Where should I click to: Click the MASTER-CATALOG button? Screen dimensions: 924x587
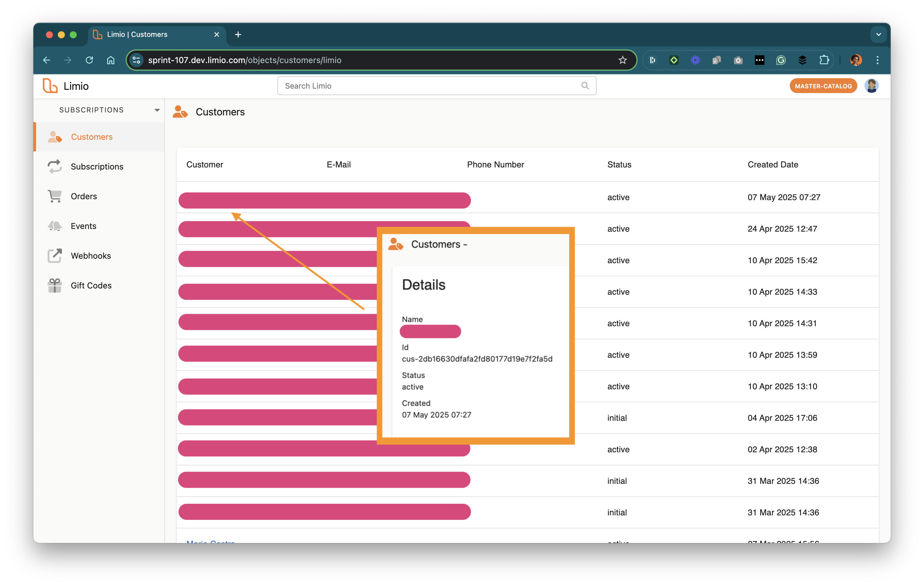click(823, 86)
